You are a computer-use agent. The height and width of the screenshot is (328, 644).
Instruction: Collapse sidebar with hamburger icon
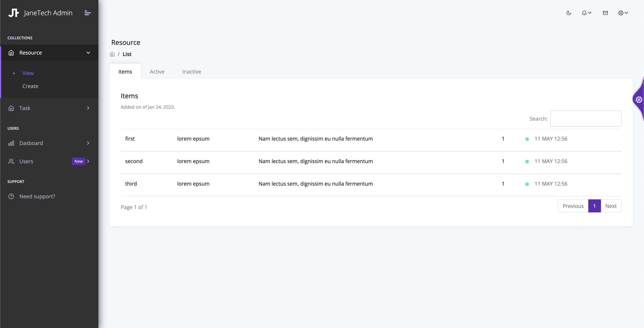88,13
